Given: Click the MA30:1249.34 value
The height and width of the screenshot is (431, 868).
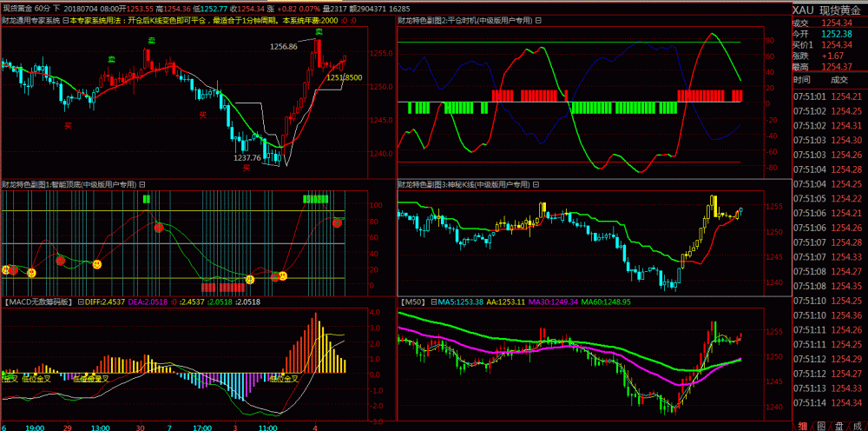Looking at the screenshot, I should point(555,302).
